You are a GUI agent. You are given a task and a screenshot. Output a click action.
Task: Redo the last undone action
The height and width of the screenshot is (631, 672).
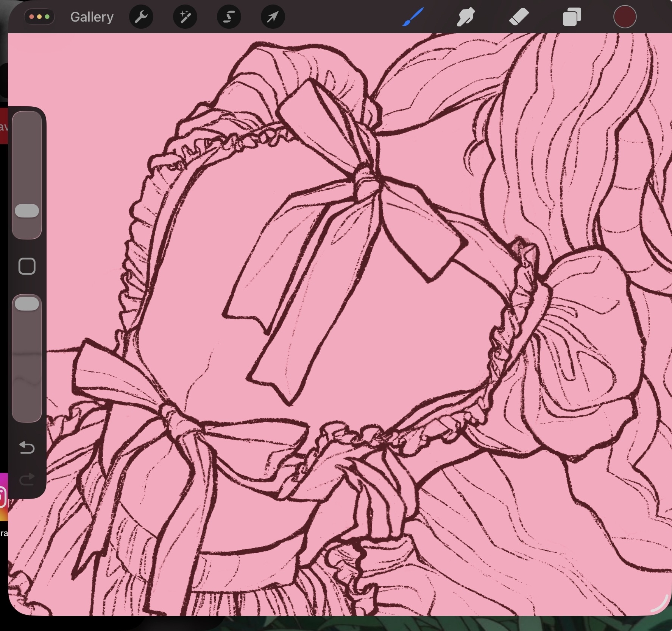coord(27,480)
